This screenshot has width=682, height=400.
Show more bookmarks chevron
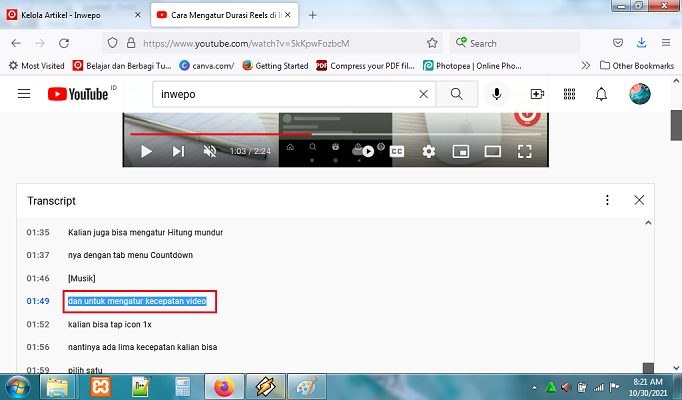[586, 66]
